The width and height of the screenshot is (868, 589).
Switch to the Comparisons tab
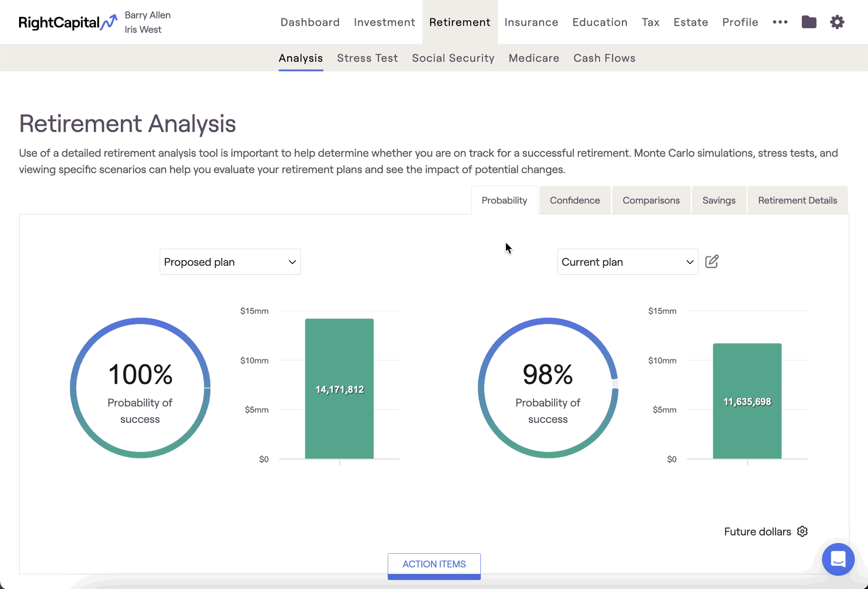pos(651,200)
